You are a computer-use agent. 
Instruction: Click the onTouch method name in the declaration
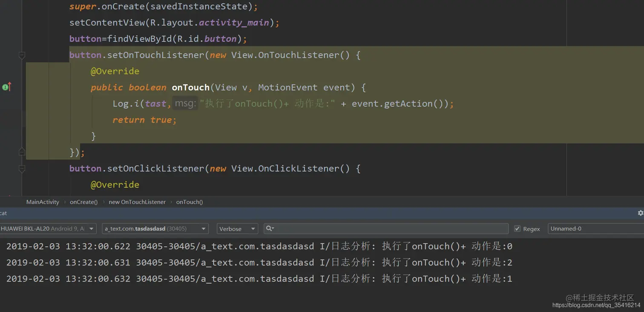click(x=190, y=87)
